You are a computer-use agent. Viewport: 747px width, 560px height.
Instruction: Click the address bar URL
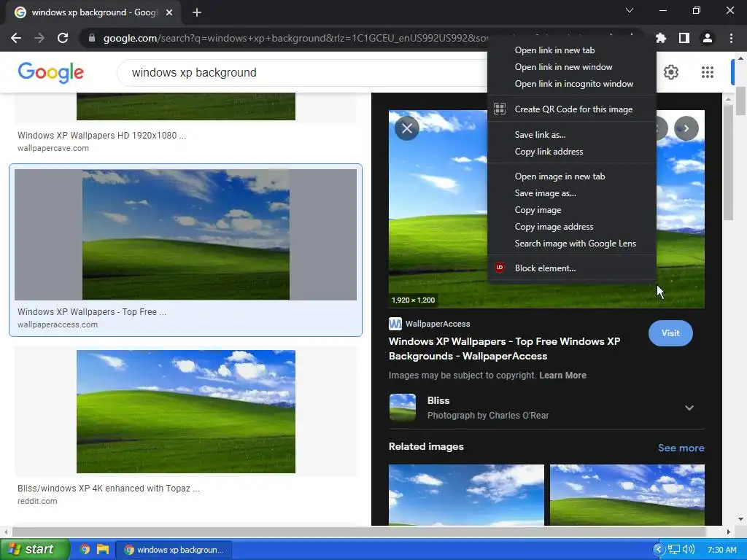point(295,38)
